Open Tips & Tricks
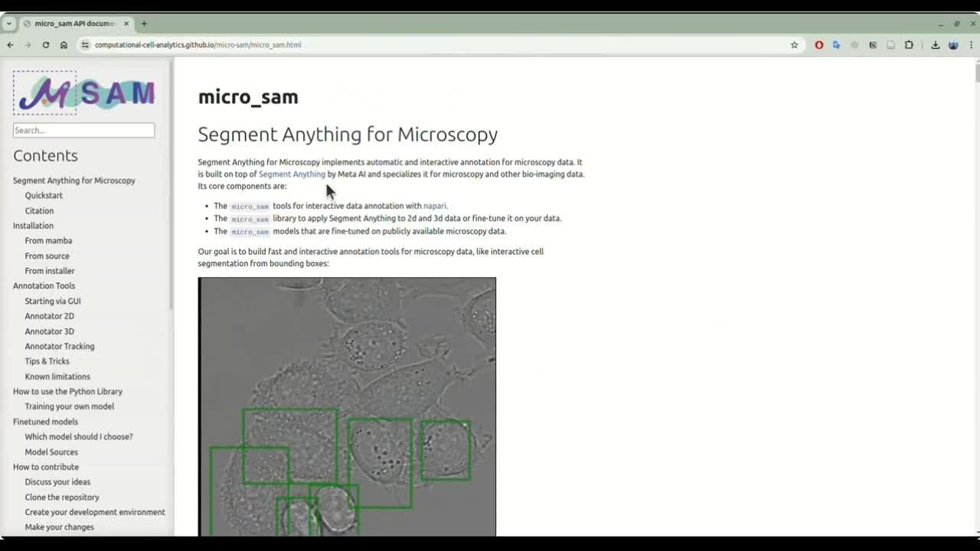Screen dimensions: 980x551 [x=47, y=361]
